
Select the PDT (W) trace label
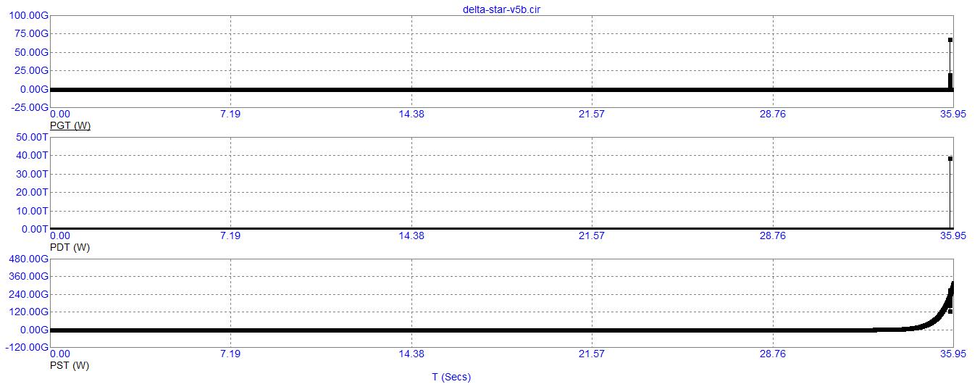point(70,247)
